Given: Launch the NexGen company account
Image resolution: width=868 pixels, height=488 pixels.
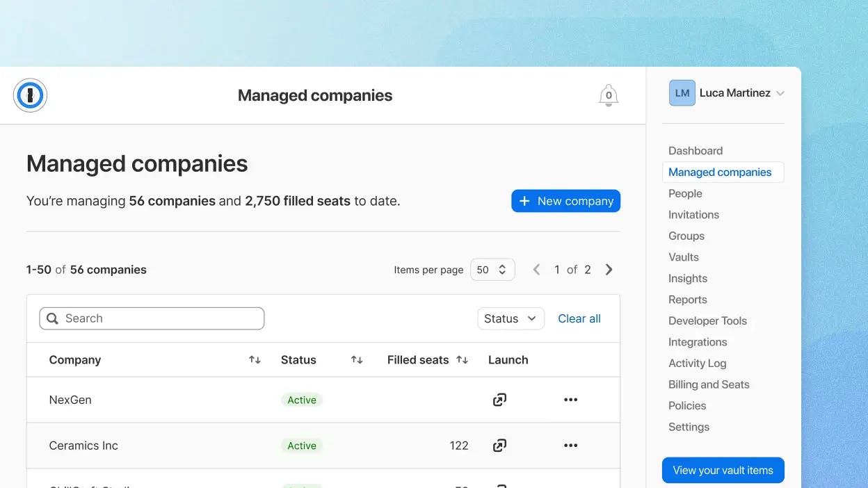Looking at the screenshot, I should tap(499, 400).
